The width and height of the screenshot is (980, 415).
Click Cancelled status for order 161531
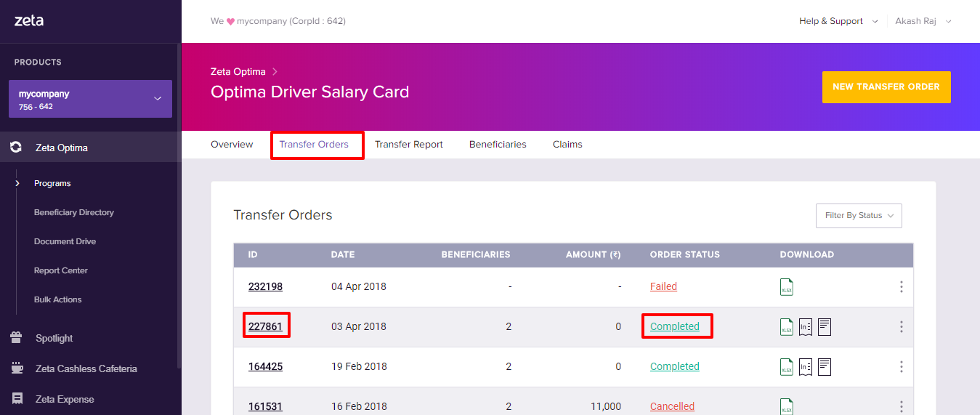coord(672,406)
